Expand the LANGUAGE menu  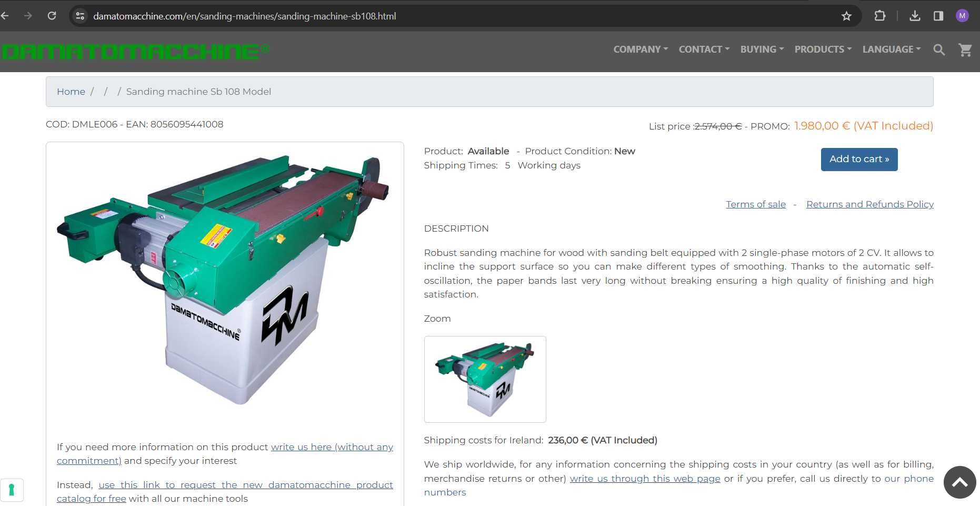[x=892, y=49]
